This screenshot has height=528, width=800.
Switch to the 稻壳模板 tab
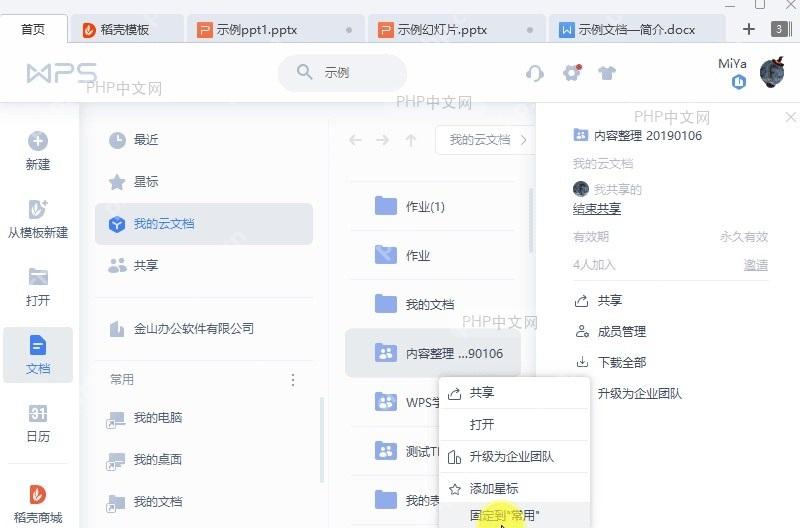click(x=126, y=29)
